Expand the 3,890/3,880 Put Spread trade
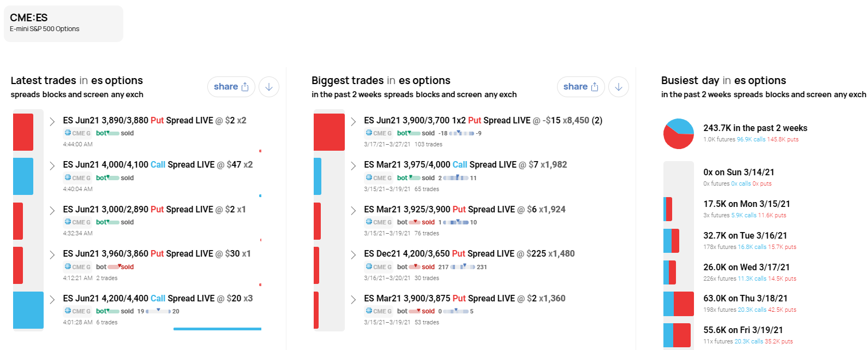The height and width of the screenshot is (350, 868). click(x=52, y=121)
